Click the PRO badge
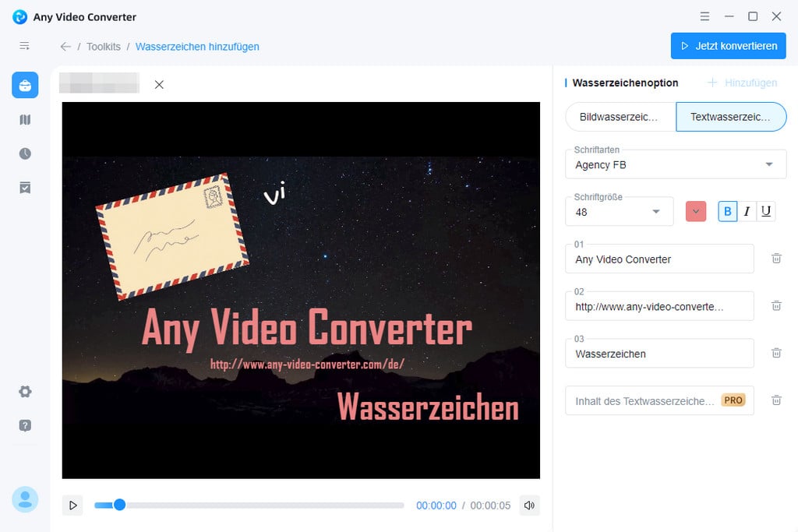The height and width of the screenshot is (532, 798). pos(733,400)
